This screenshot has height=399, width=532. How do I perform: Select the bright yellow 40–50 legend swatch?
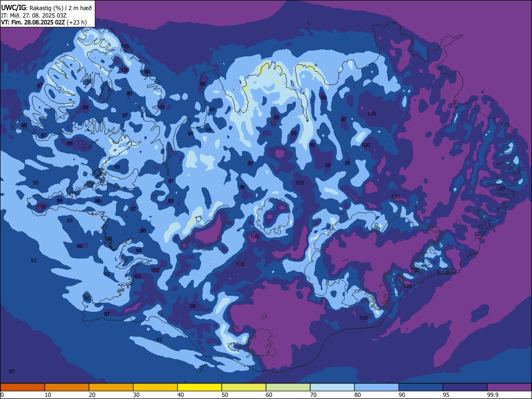(199, 387)
